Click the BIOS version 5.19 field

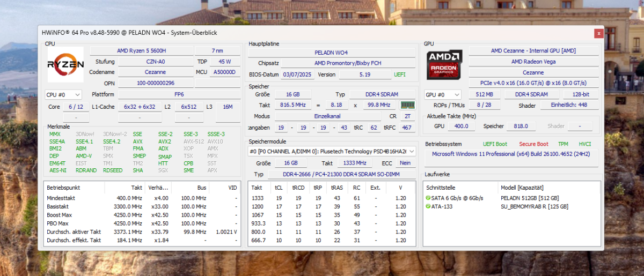tap(365, 74)
